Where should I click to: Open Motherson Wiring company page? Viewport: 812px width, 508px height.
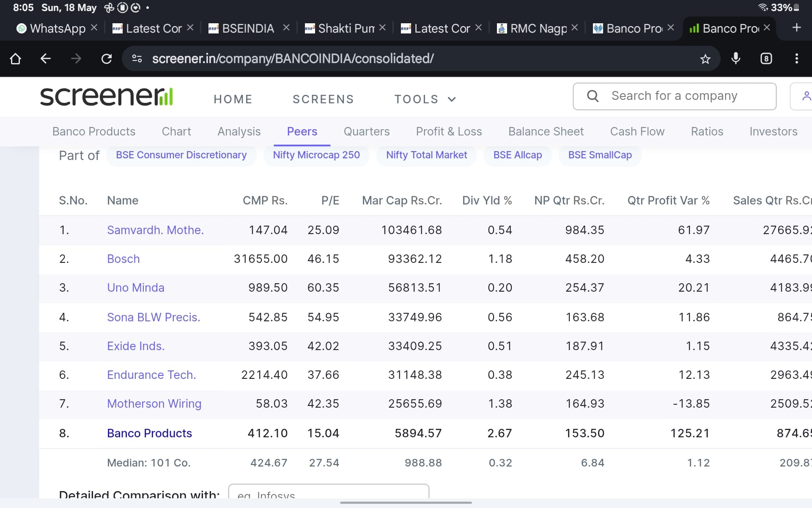pyautogui.click(x=154, y=403)
